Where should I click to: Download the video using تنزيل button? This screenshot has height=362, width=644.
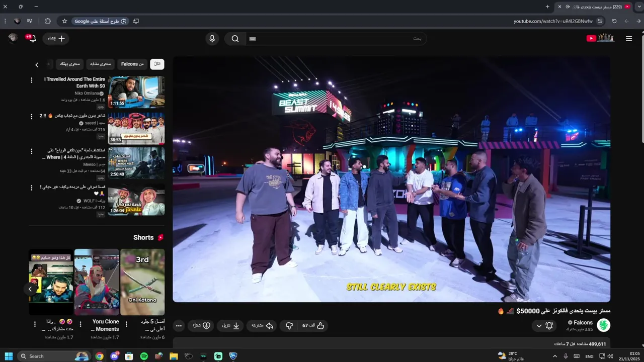pos(230,326)
